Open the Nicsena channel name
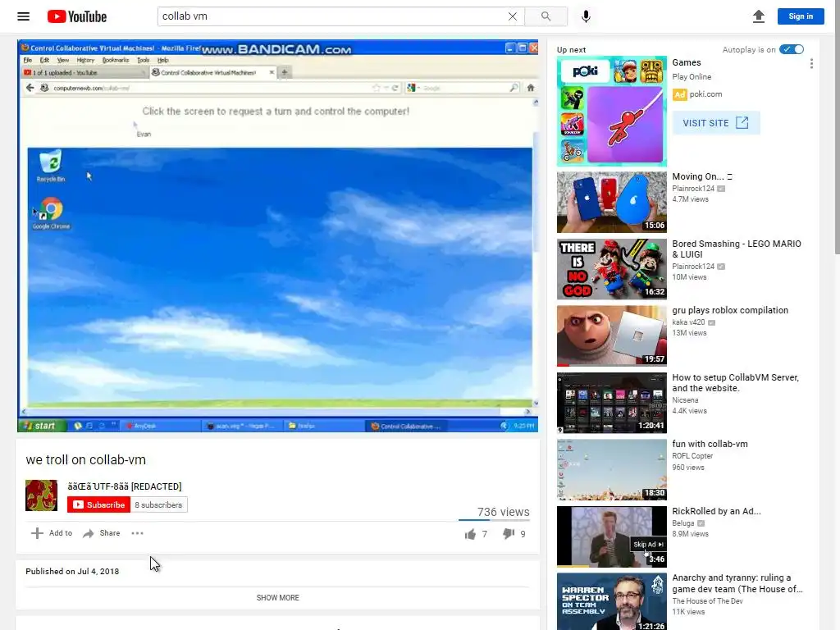840x630 pixels. (x=685, y=400)
